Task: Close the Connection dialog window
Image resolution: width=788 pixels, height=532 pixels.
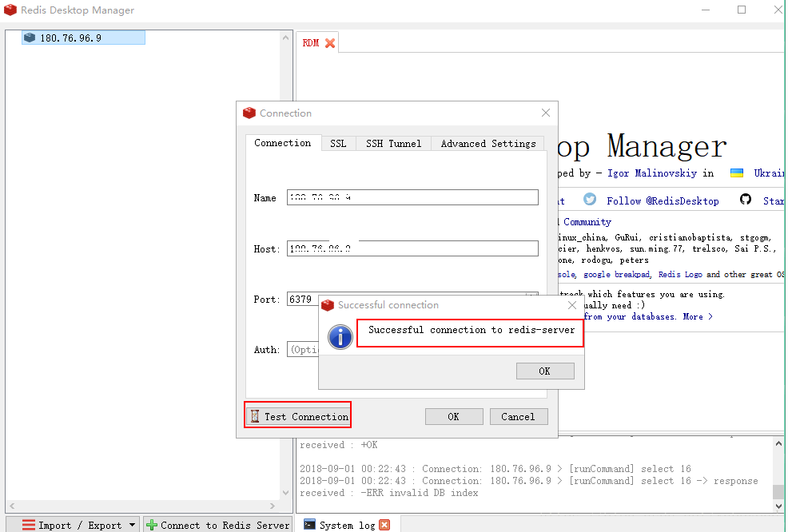Action: pyautogui.click(x=546, y=113)
